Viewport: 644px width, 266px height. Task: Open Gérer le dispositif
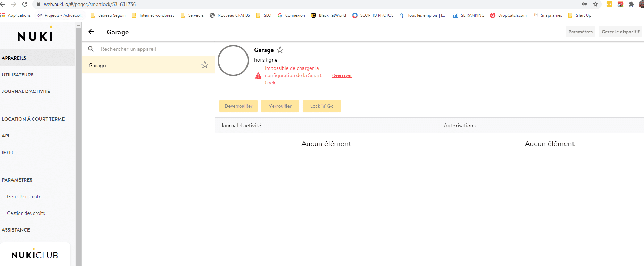[x=620, y=32]
